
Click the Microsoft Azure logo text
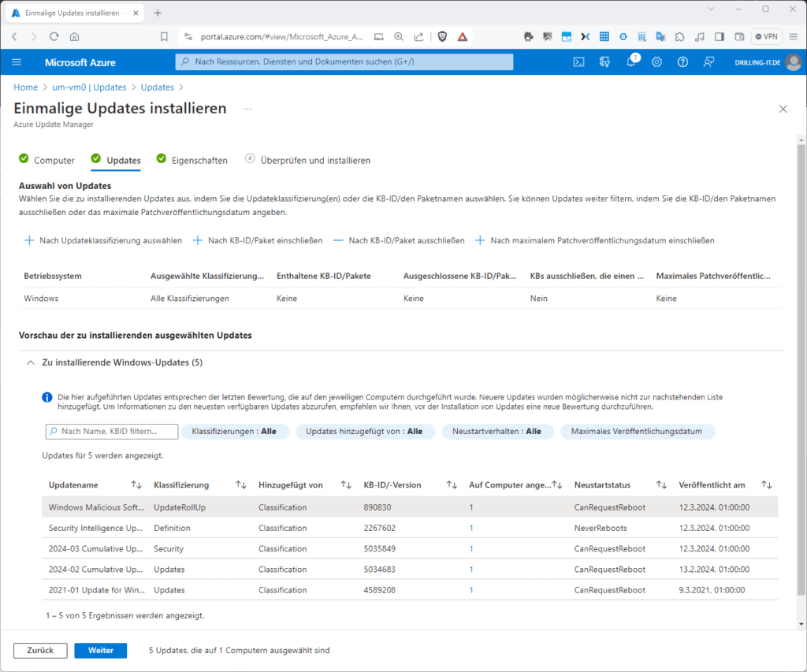[80, 62]
